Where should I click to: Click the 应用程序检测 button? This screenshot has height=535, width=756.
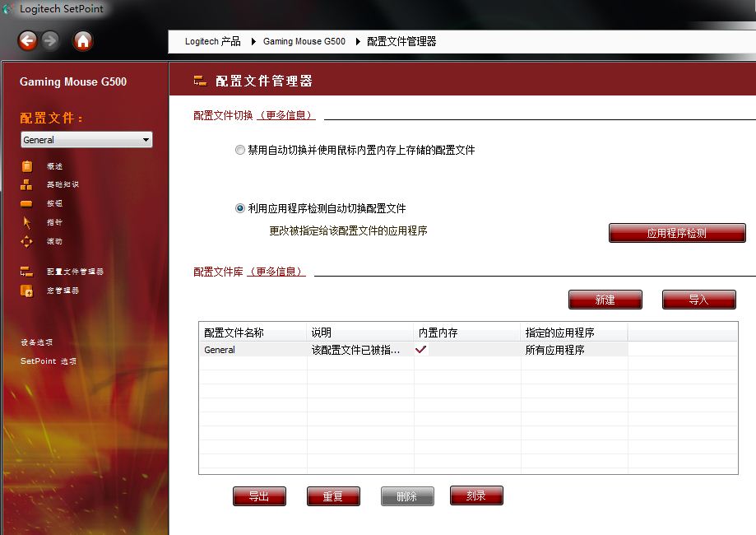(676, 233)
